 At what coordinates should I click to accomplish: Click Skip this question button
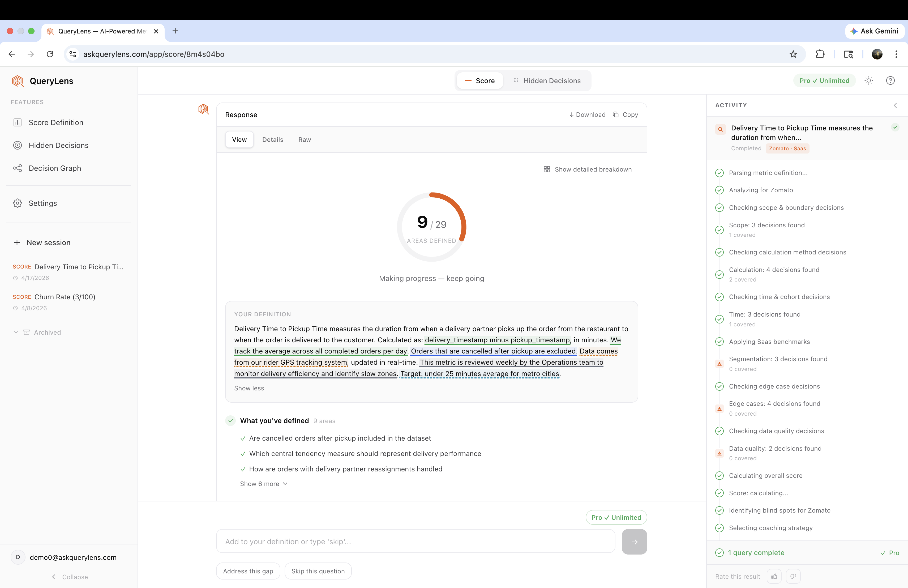click(x=318, y=571)
